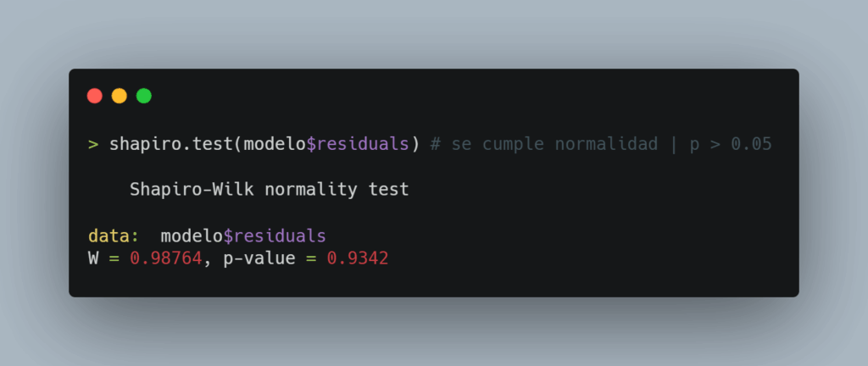Click the hash symbol starting the comment

tap(436, 144)
